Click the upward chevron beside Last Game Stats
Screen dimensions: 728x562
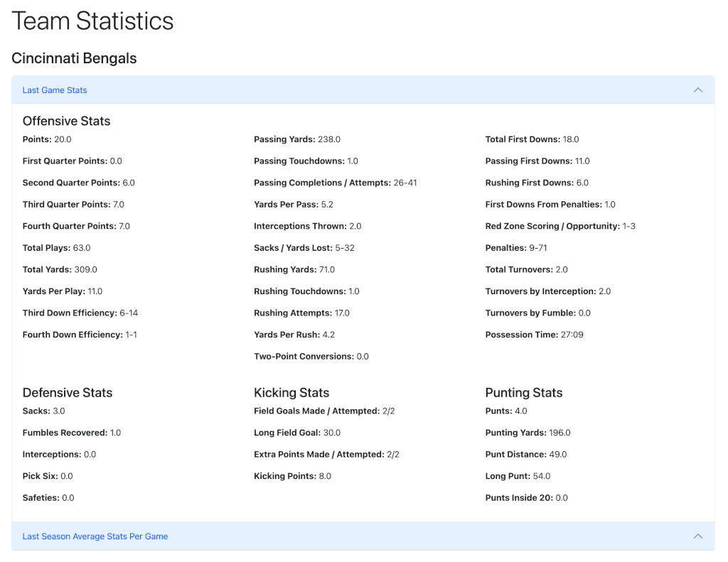[x=698, y=90]
